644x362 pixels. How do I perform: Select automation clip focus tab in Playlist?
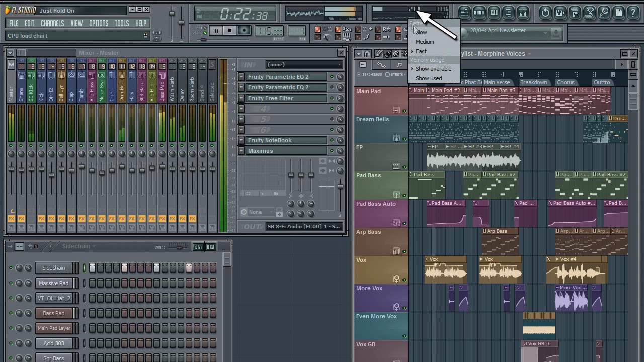coord(381,65)
